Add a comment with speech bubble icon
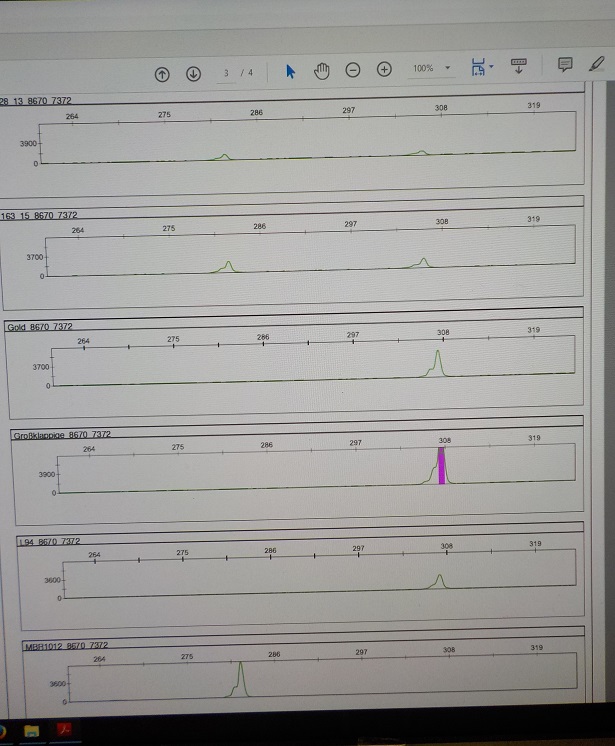 coord(565,64)
